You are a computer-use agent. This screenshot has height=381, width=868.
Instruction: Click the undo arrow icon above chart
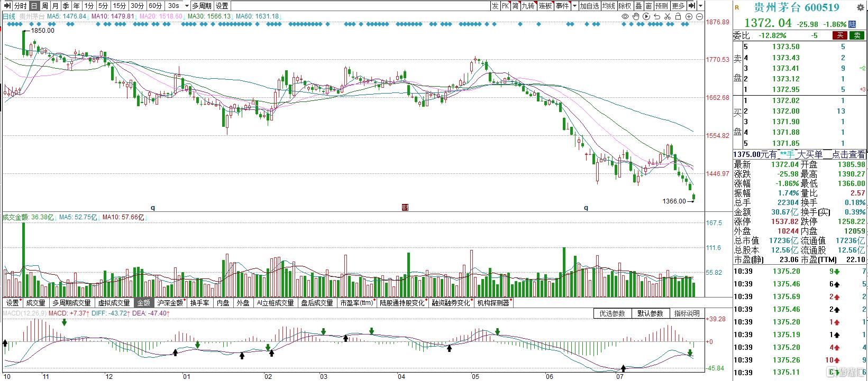coord(657,17)
